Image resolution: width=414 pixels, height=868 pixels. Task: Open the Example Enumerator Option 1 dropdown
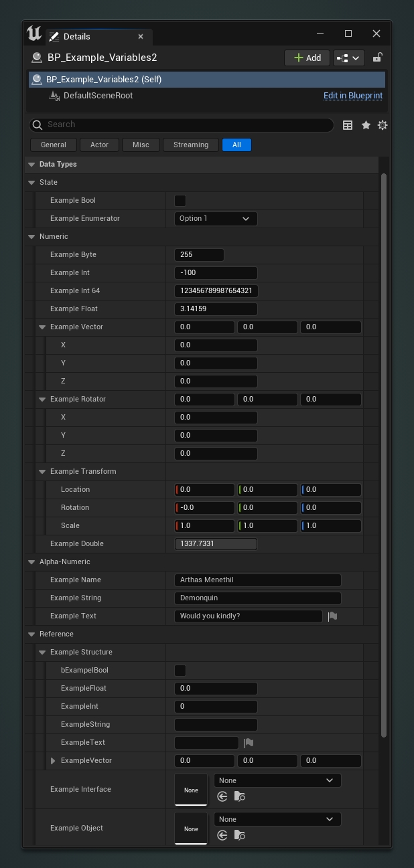coord(215,219)
